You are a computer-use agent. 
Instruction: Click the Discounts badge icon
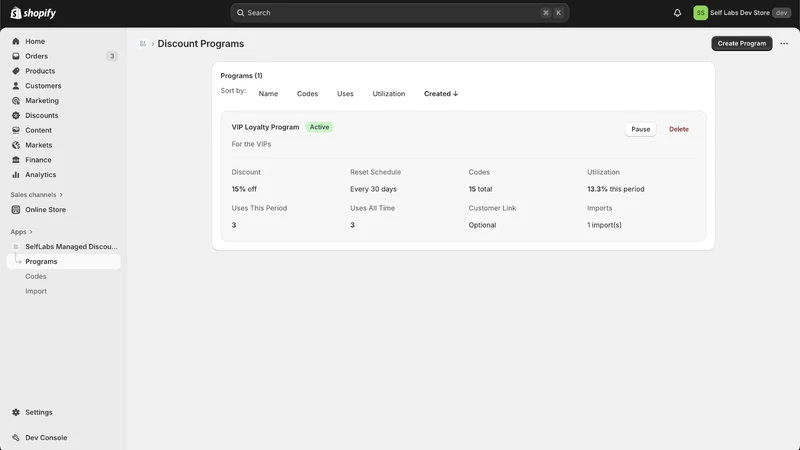[16, 115]
